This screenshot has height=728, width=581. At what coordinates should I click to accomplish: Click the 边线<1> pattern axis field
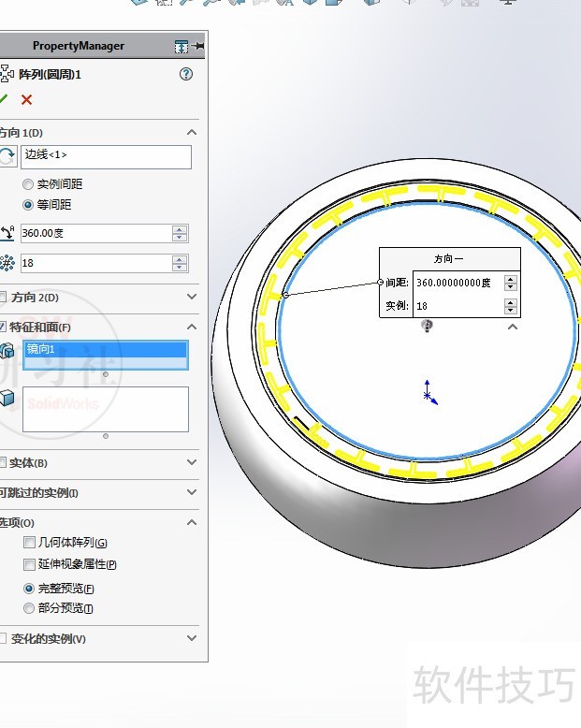(x=106, y=157)
